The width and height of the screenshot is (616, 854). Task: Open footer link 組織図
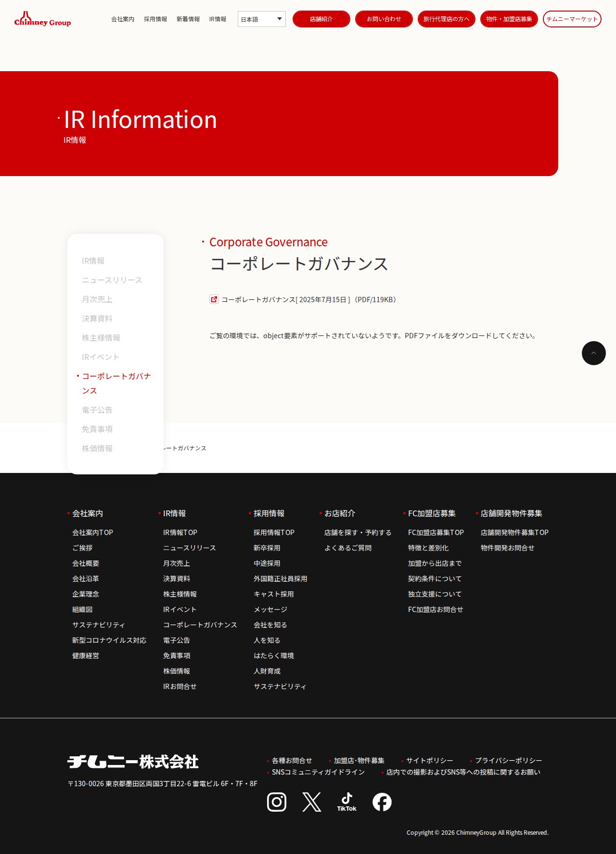point(82,610)
